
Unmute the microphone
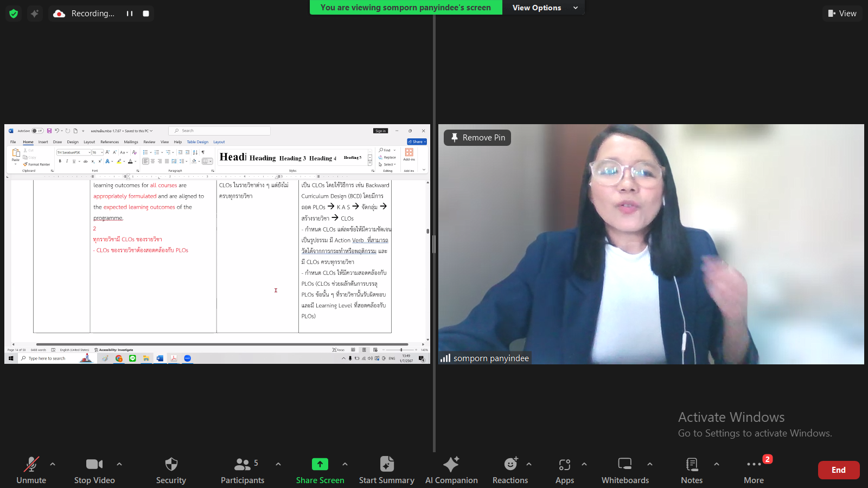[x=31, y=470]
